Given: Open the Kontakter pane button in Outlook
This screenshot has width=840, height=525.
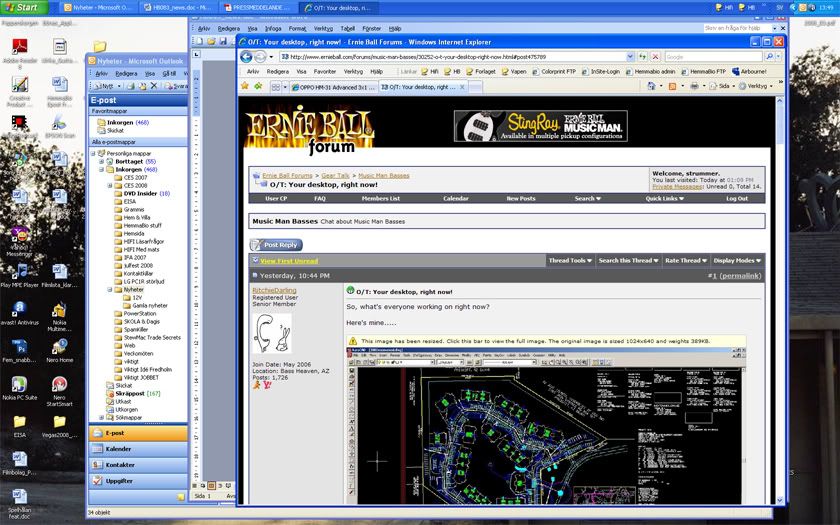Looking at the screenshot, I should [x=138, y=465].
